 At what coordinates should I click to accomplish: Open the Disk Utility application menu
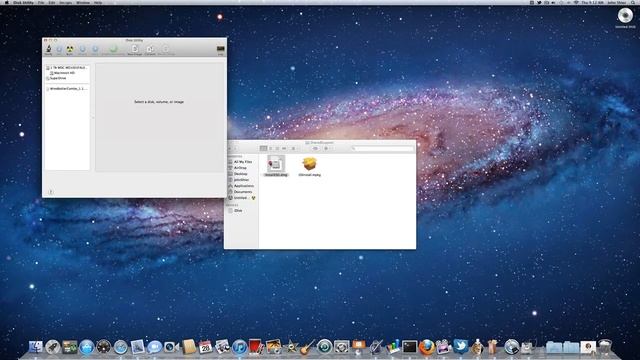(x=23, y=2)
